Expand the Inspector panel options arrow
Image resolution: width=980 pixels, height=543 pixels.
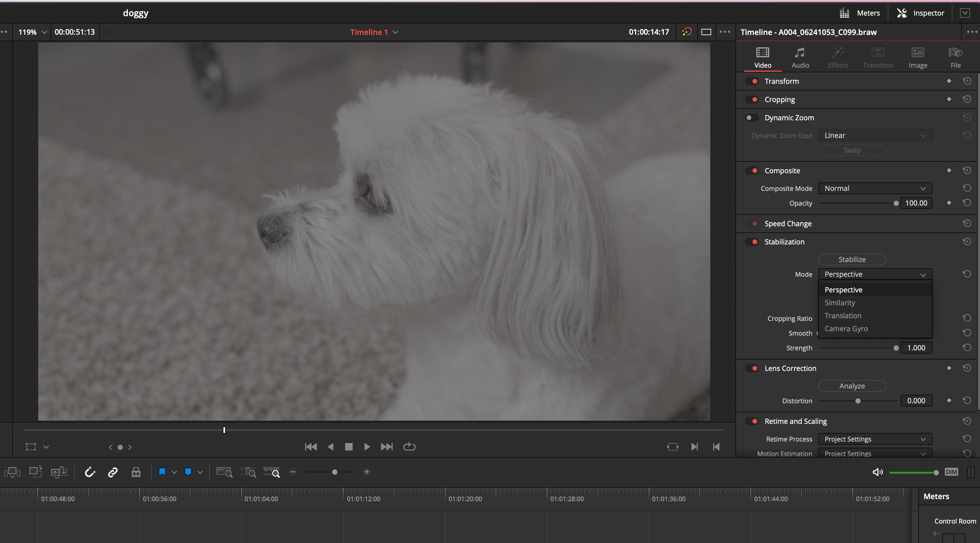pyautogui.click(x=965, y=13)
